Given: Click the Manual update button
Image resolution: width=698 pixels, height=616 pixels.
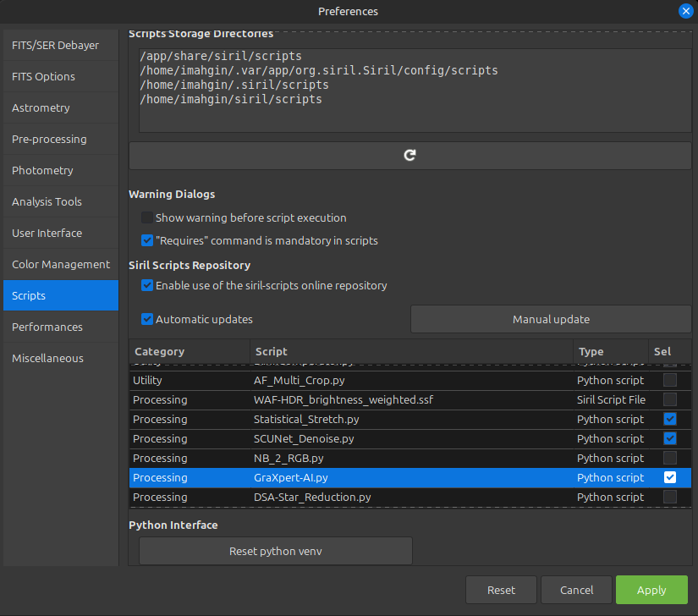Looking at the screenshot, I should (x=551, y=319).
